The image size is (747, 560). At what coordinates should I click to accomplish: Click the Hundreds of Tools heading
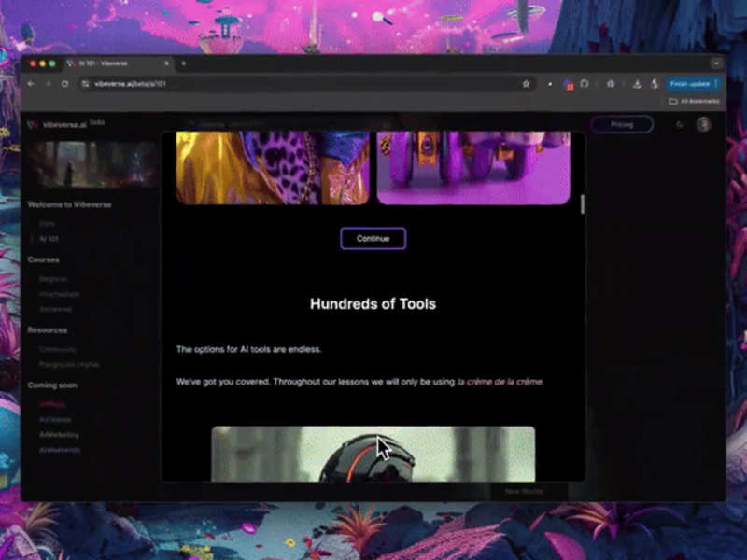tap(373, 304)
